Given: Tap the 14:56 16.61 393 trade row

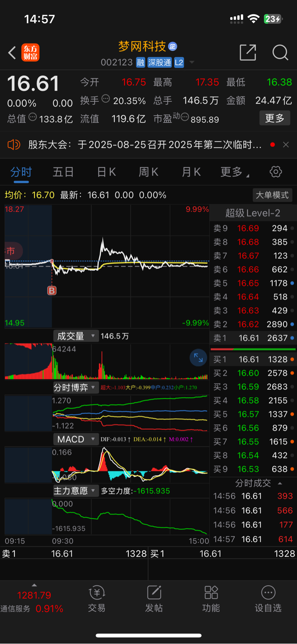Looking at the screenshot, I should point(253,496).
